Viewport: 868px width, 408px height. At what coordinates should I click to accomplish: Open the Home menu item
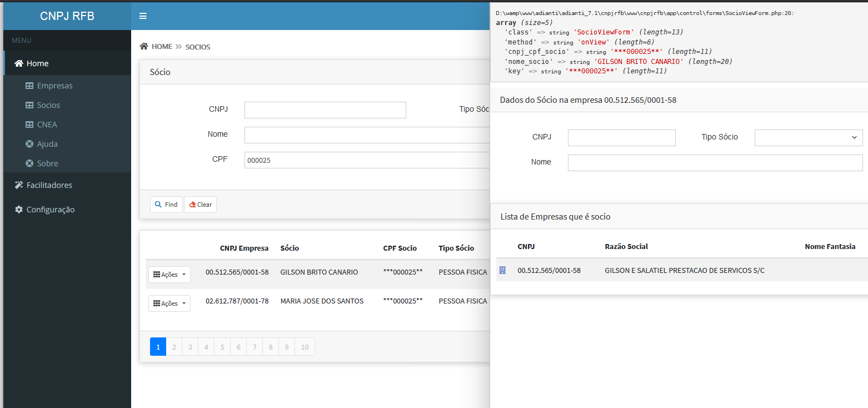point(67,63)
